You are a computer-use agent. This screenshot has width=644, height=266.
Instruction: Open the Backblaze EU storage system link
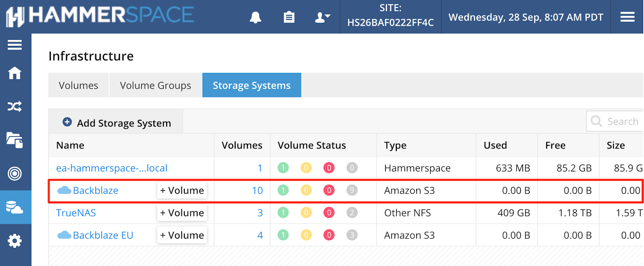103,235
